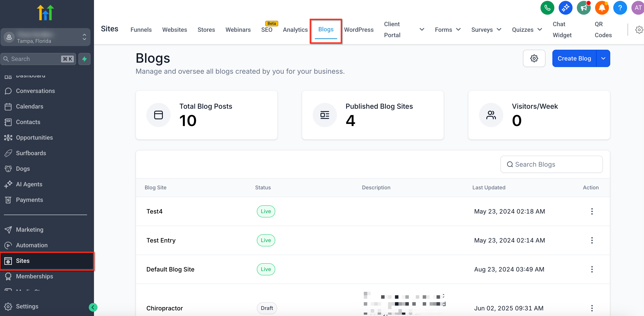
Task: Open the notifications bell icon
Action: (602, 8)
